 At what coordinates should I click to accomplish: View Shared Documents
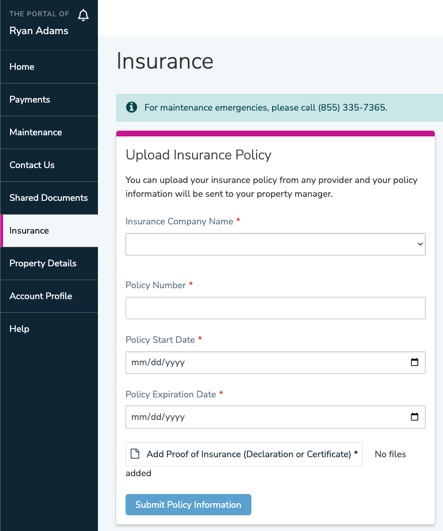[49, 198]
